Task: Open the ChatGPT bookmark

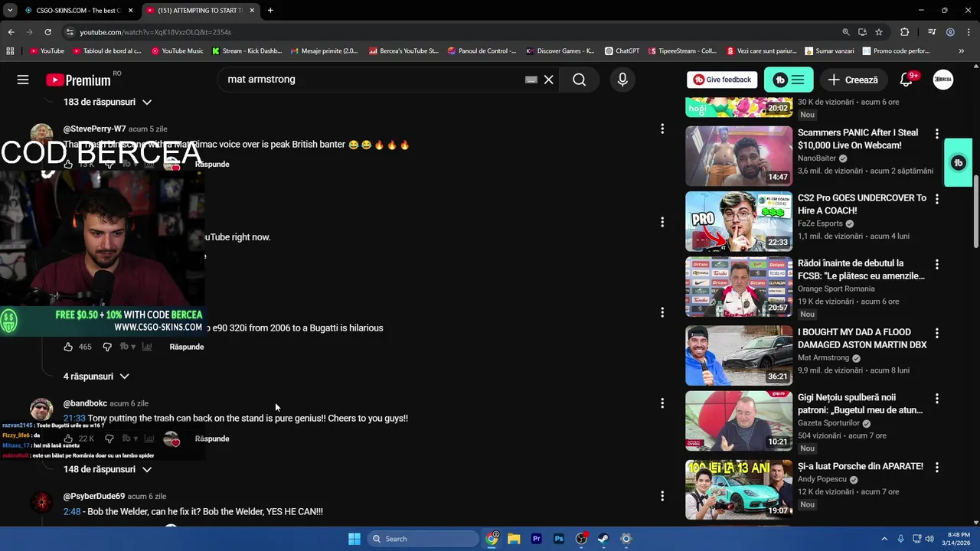Action: pyautogui.click(x=622, y=51)
